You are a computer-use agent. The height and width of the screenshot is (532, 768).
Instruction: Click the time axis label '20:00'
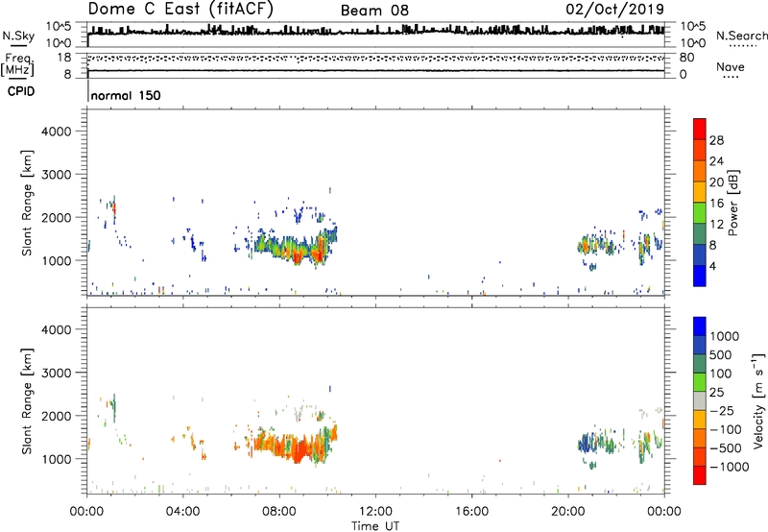pyautogui.click(x=568, y=512)
